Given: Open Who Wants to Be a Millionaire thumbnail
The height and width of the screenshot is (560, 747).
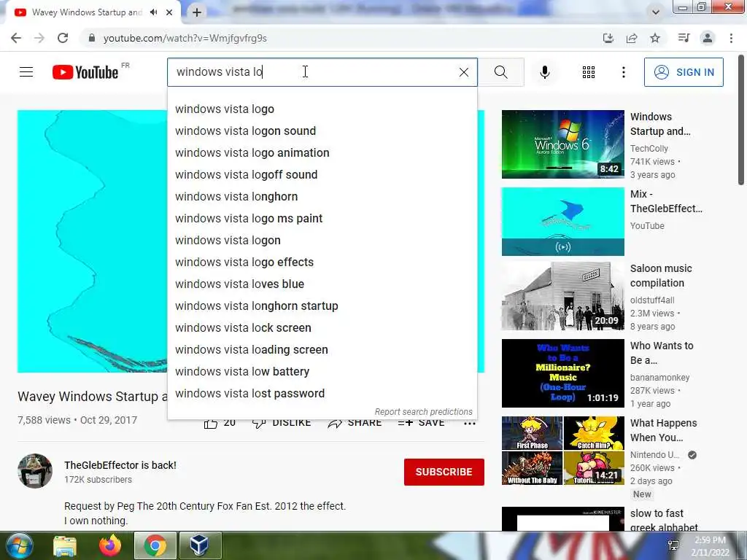Looking at the screenshot, I should coord(562,373).
